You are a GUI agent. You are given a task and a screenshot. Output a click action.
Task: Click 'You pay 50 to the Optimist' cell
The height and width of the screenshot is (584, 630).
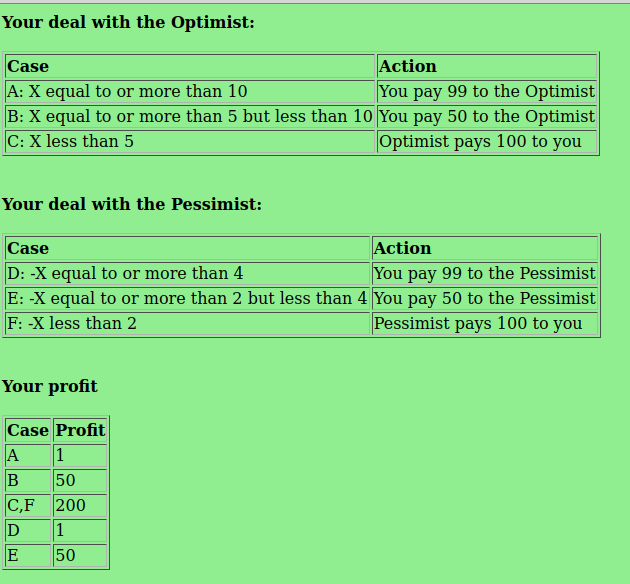coord(487,116)
